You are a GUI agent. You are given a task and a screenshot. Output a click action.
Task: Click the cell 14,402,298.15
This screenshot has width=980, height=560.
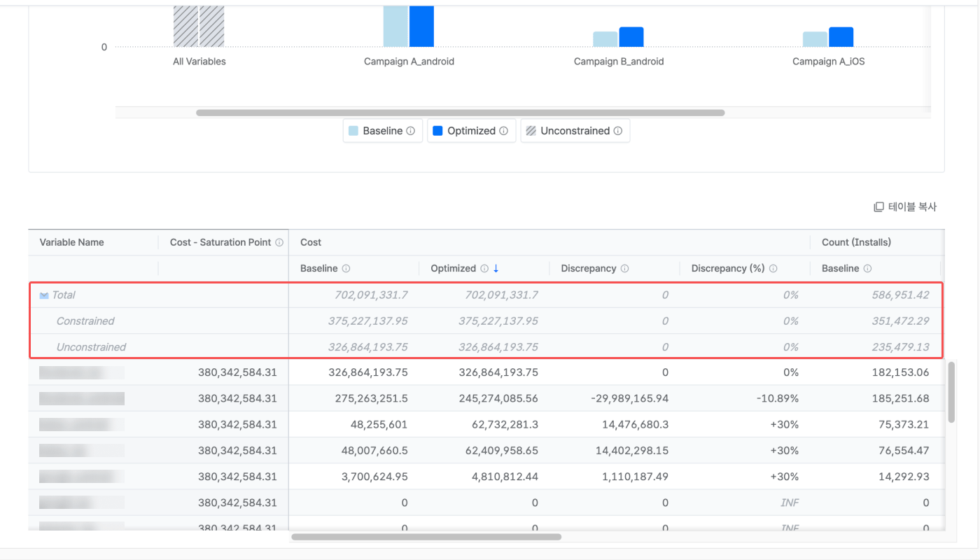point(632,450)
